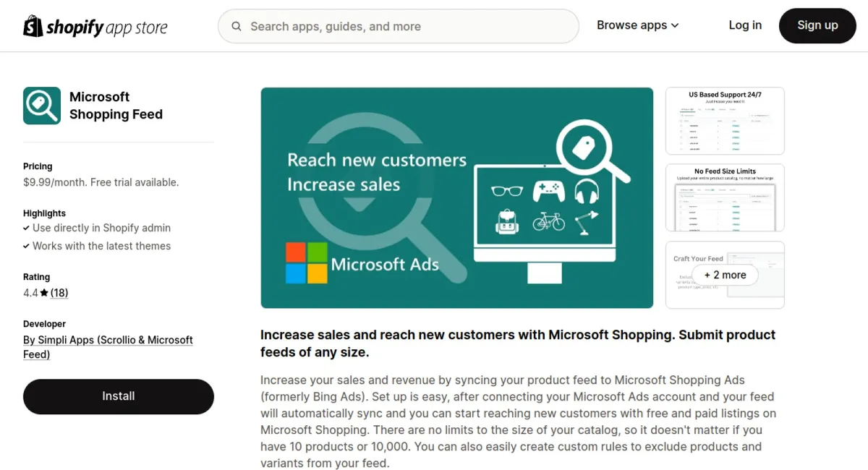
Task: Click the checkmark beside 'Works with the latest themes'
Action: [27, 246]
